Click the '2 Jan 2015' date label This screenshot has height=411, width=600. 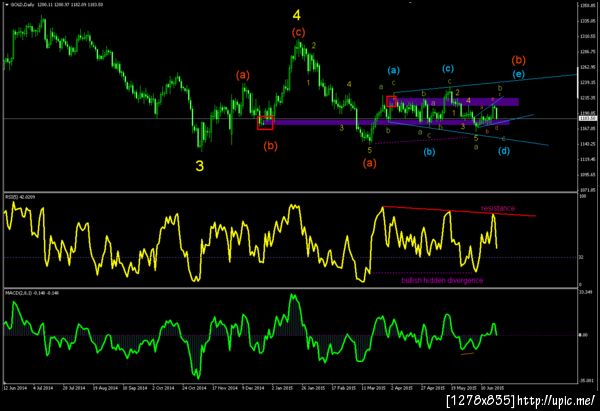(x=282, y=388)
